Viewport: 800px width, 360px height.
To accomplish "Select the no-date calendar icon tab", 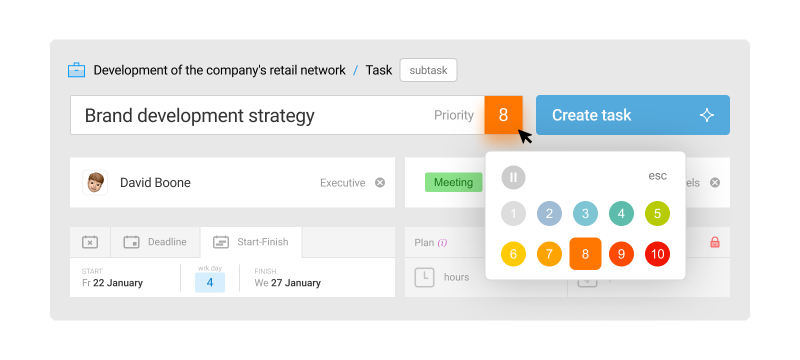I will (x=90, y=242).
